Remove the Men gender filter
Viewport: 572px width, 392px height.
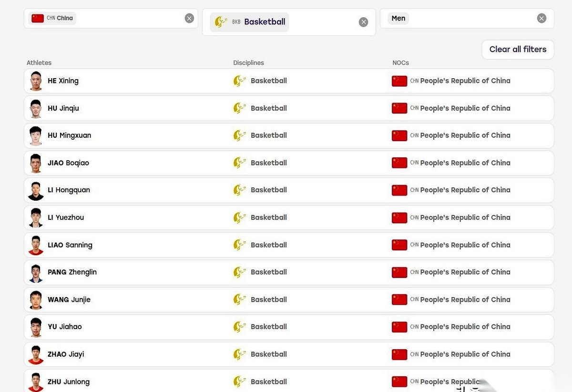(541, 19)
